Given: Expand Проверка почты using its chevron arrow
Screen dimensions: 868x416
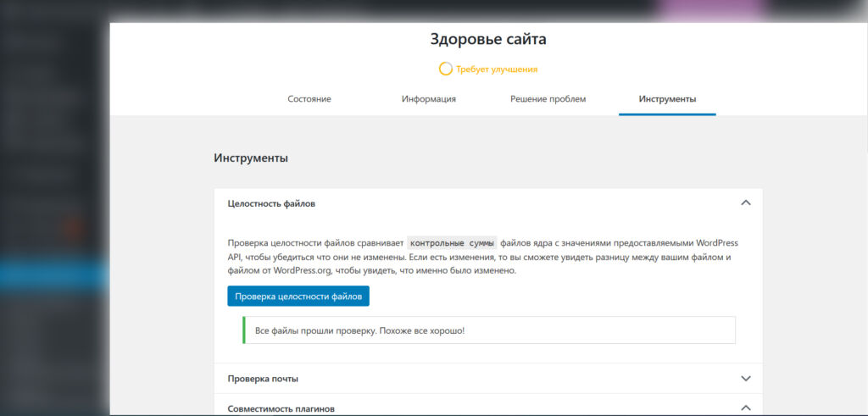Looking at the screenshot, I should [745, 379].
